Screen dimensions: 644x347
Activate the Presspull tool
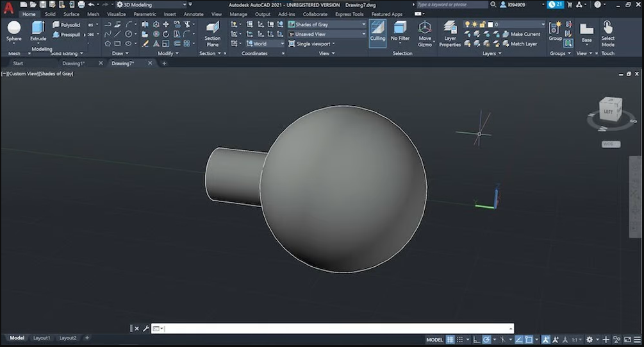pyautogui.click(x=67, y=35)
